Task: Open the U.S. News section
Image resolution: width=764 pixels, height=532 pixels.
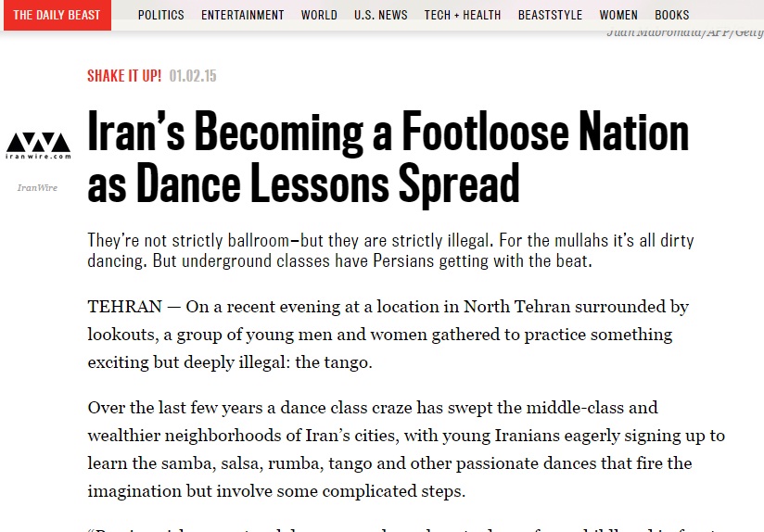Action: 380,15
